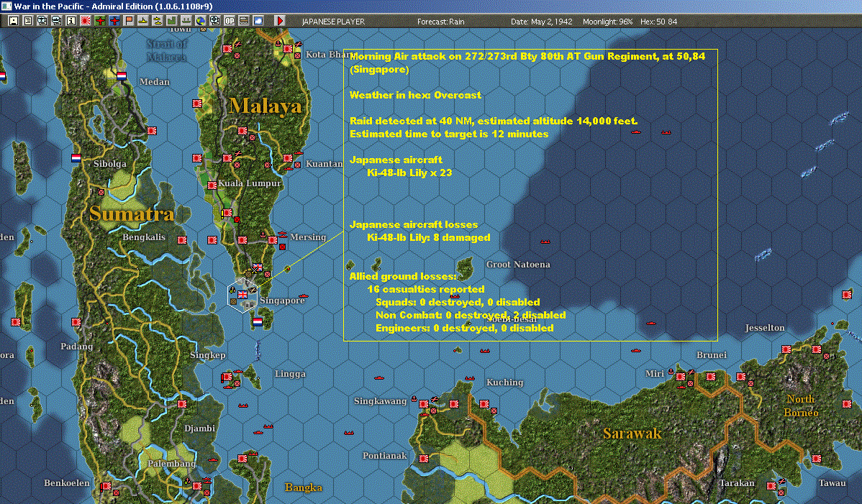The width and height of the screenshot is (862, 504).
Task: Click 'Engineers: 0 destroyed, 0 disabled' report line
Action: click(465, 328)
